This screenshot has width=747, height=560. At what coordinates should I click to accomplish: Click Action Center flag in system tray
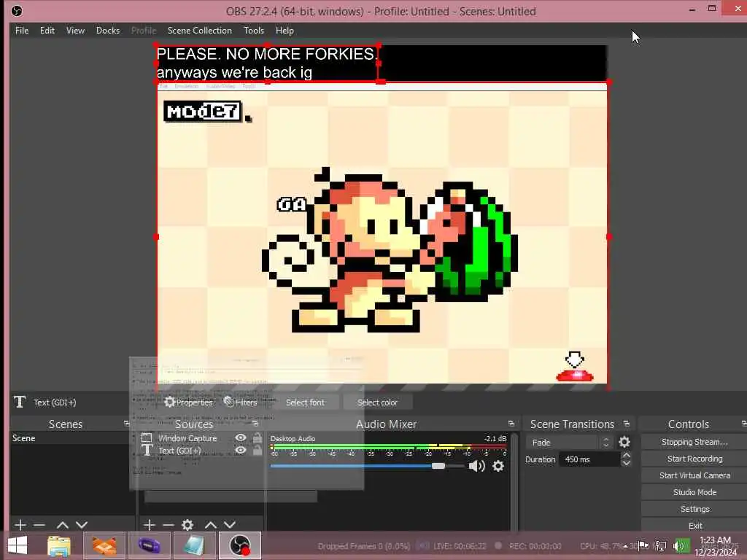pyautogui.click(x=643, y=545)
